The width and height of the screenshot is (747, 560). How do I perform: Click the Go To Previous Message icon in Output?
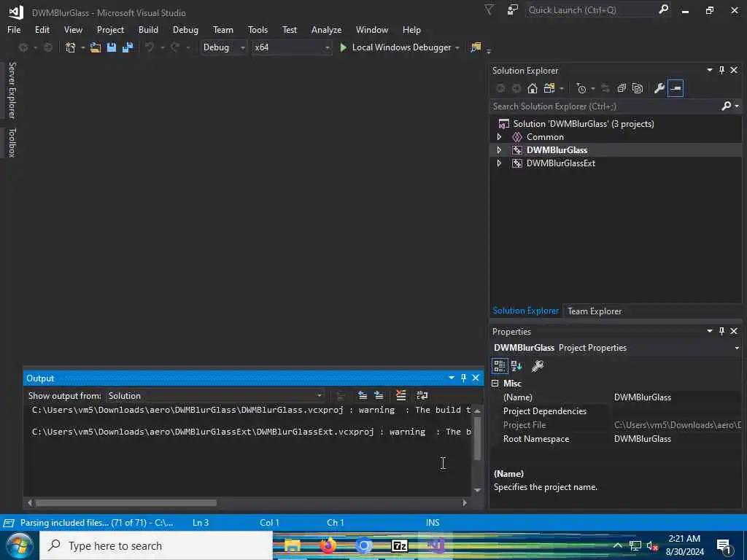click(363, 395)
